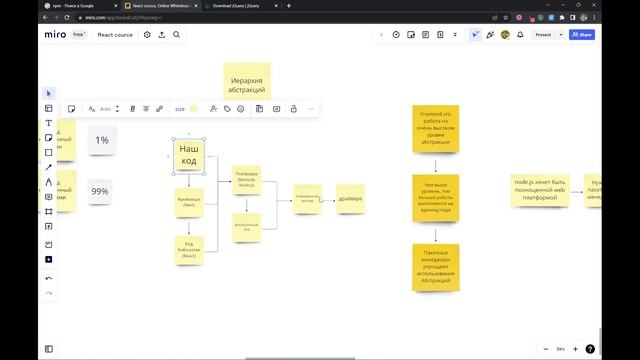The height and width of the screenshot is (360, 640).
Task: Lock the selected sticky note
Action: point(293,109)
